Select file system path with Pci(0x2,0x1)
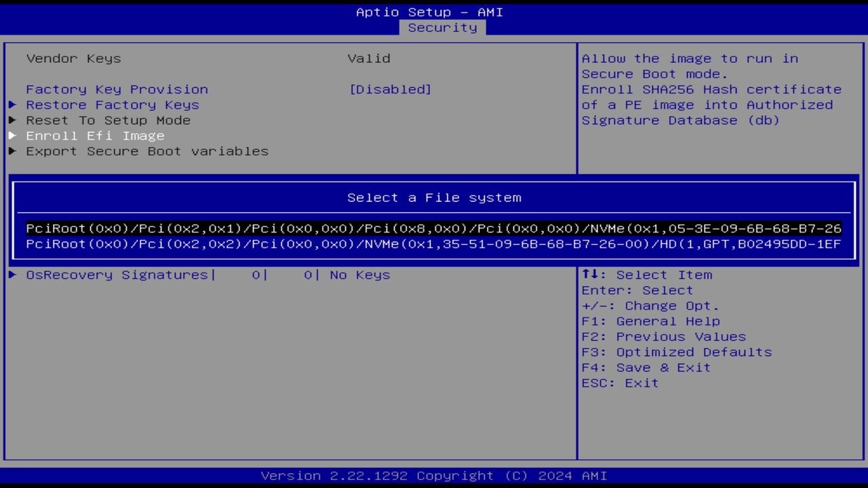The image size is (868, 488). (434, 228)
